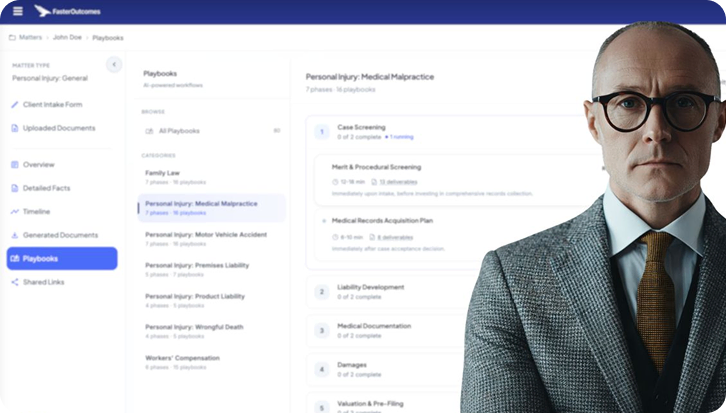Screen dimensions: 726x413
Task: Click the Client Intake Form pencil icon
Action: pos(15,105)
